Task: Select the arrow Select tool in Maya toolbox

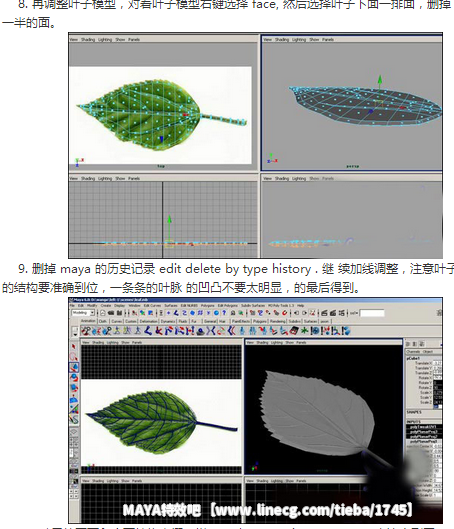Action: click(x=74, y=346)
